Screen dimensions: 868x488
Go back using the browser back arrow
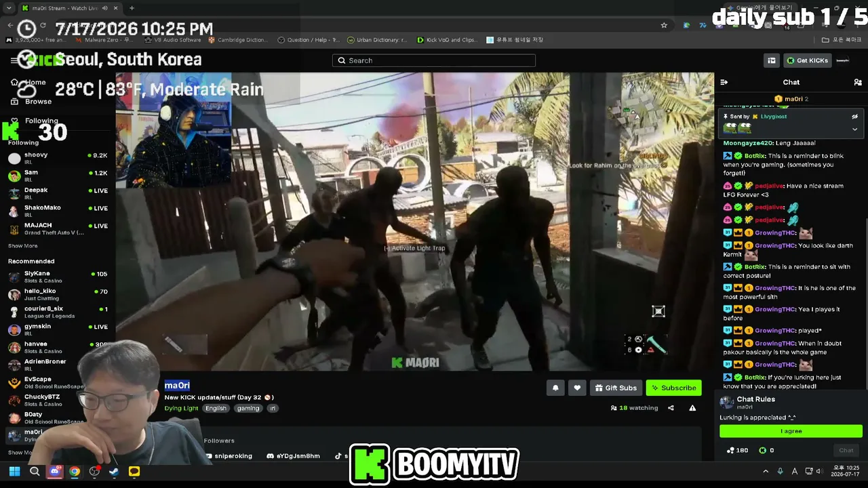[10, 25]
